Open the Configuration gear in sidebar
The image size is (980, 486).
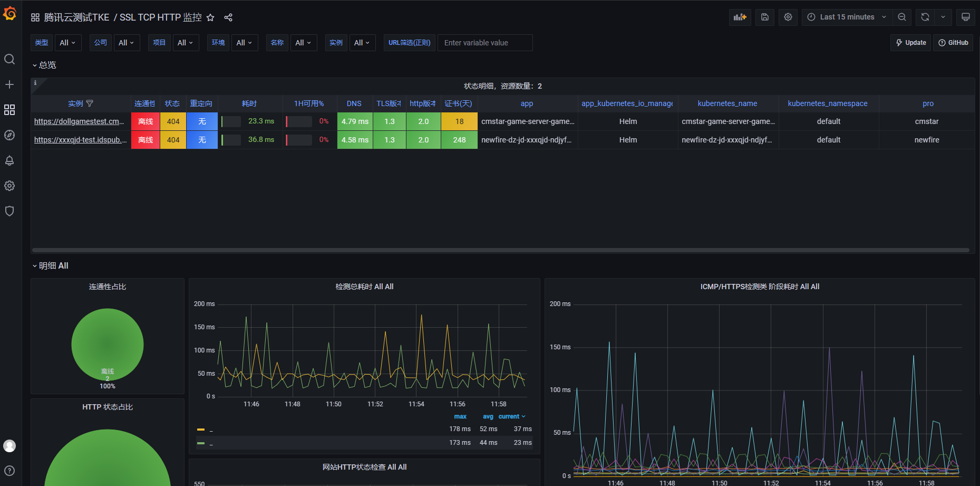[x=9, y=186]
